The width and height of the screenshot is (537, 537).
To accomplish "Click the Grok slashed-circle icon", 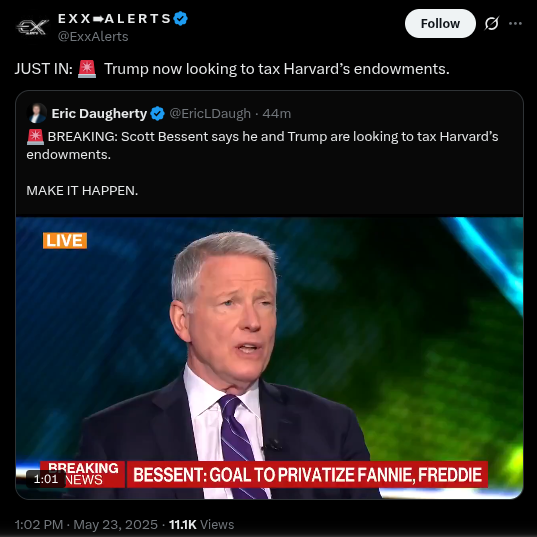I will click(491, 24).
